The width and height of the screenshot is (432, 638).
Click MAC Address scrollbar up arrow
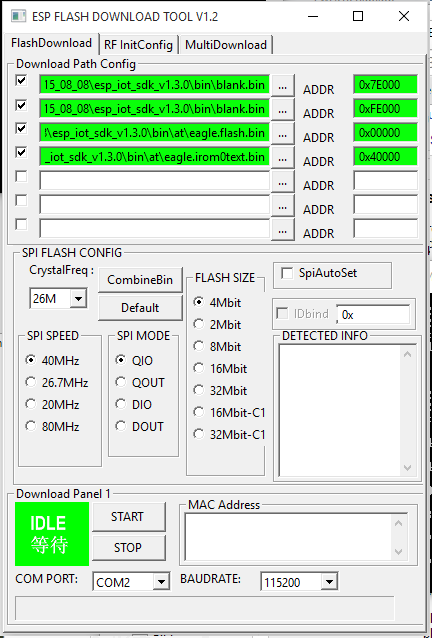pyautogui.click(x=399, y=524)
